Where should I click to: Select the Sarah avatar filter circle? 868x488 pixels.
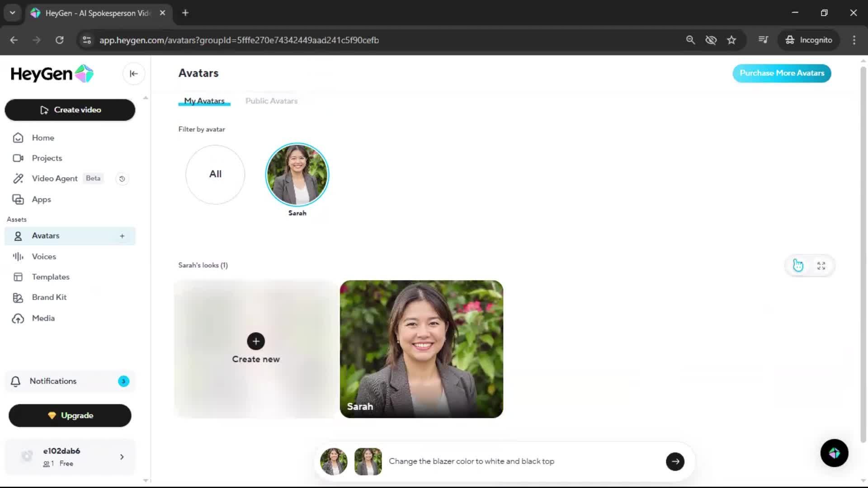pyautogui.click(x=297, y=174)
